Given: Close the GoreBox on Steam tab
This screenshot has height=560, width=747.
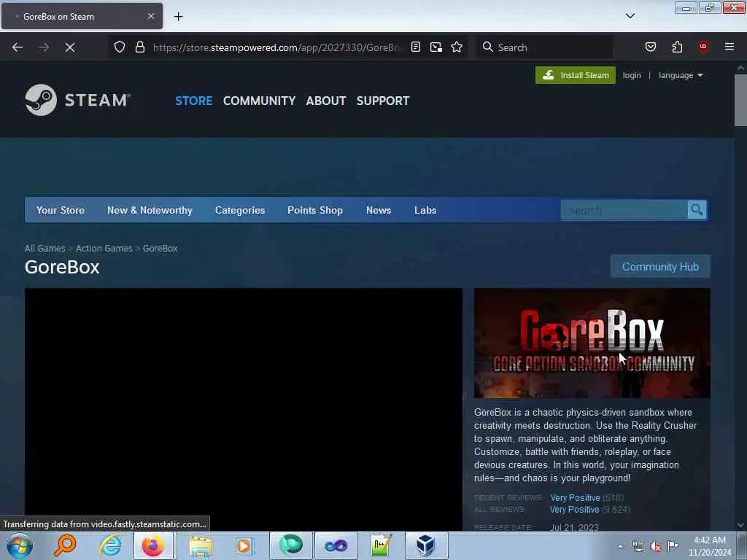Looking at the screenshot, I should 150,16.
